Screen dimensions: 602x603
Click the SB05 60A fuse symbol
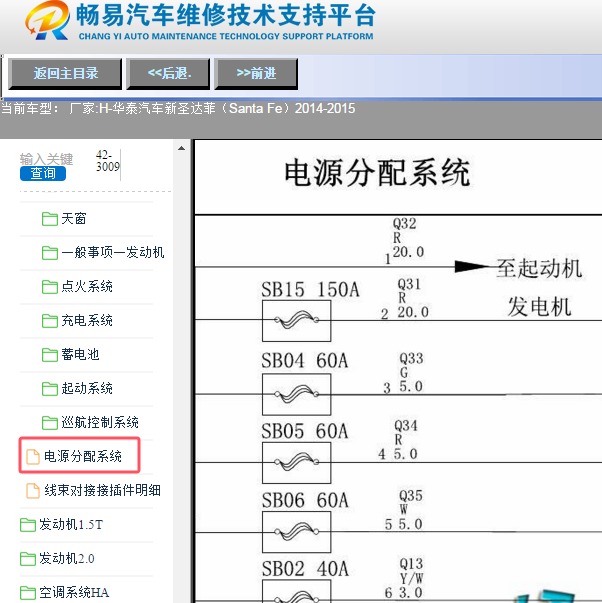click(x=297, y=463)
